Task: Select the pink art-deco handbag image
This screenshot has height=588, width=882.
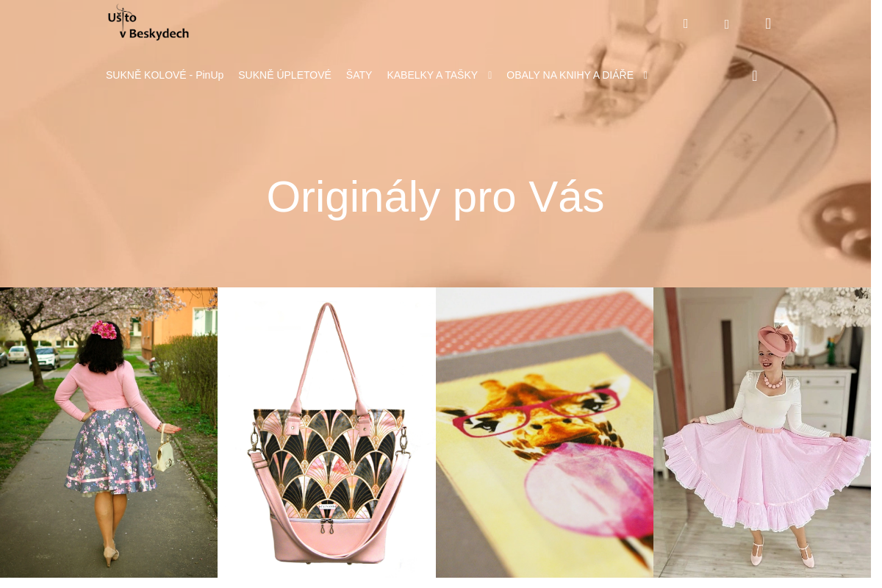Action: click(x=326, y=432)
